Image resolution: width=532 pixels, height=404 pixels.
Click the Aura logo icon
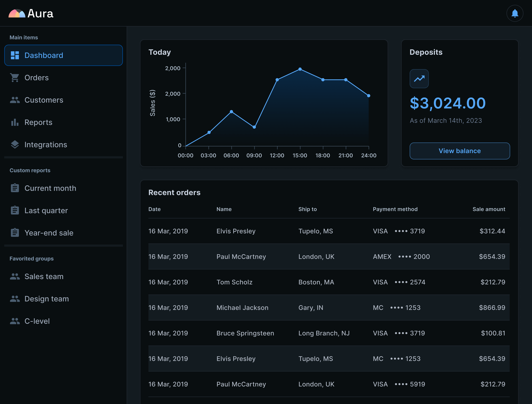(17, 13)
